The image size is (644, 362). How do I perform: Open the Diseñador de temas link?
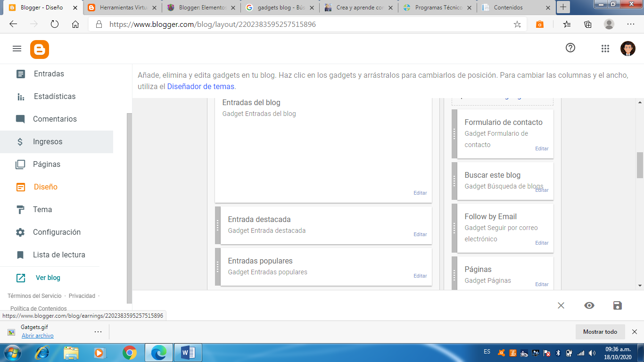click(x=201, y=87)
